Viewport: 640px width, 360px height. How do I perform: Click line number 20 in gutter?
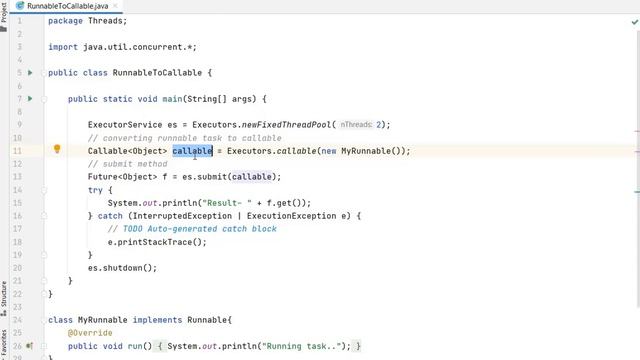17,268
